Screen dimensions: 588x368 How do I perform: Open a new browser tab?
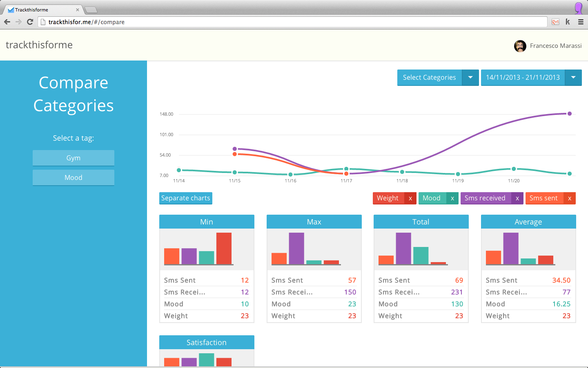(91, 10)
